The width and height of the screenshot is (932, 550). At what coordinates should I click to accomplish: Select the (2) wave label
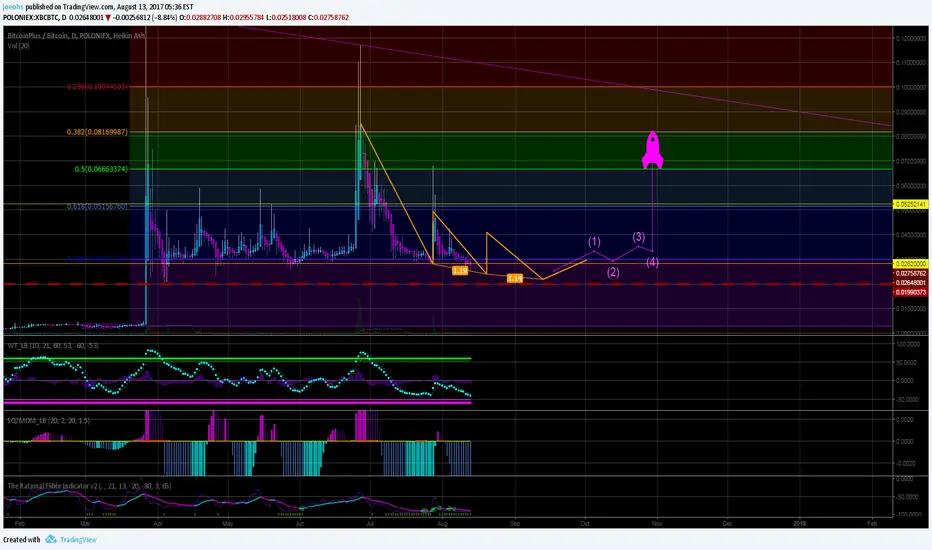click(613, 272)
